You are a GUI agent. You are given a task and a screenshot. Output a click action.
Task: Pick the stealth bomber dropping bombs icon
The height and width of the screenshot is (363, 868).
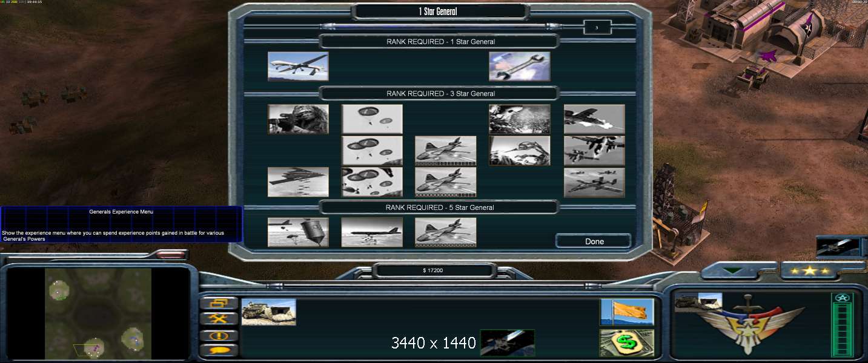coord(298,182)
